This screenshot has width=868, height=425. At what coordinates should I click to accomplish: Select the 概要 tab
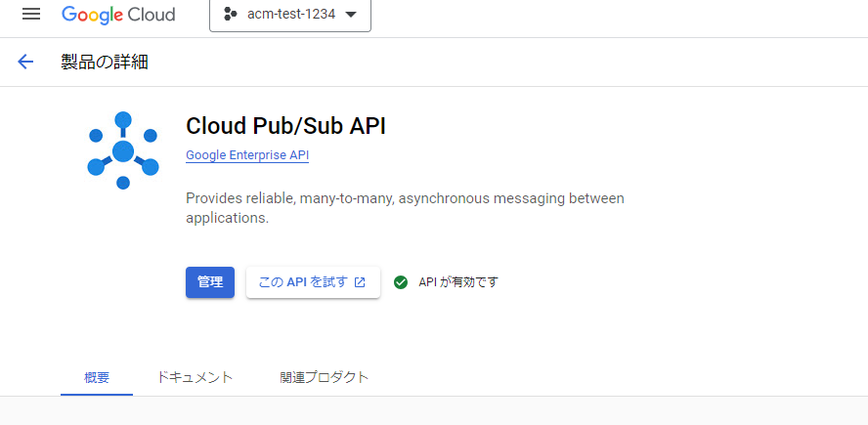[x=97, y=378]
